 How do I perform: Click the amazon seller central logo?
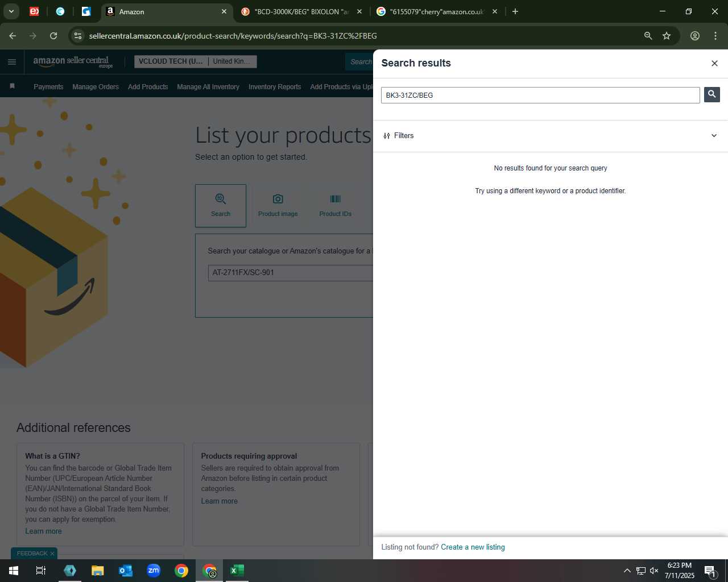tap(73, 62)
